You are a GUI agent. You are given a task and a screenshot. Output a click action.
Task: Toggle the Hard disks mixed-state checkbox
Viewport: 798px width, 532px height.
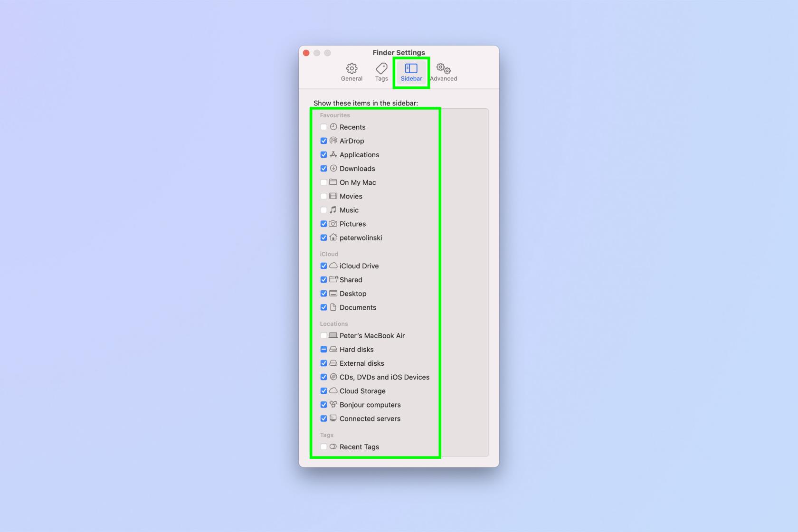tap(323, 349)
